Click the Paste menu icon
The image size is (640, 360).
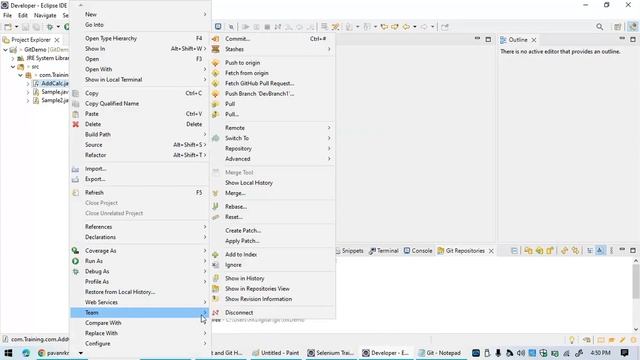click(76, 114)
